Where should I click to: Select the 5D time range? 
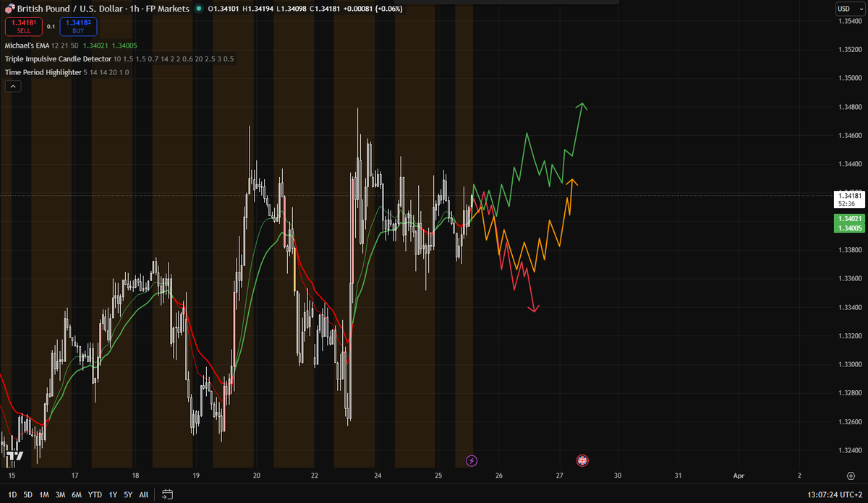27,494
